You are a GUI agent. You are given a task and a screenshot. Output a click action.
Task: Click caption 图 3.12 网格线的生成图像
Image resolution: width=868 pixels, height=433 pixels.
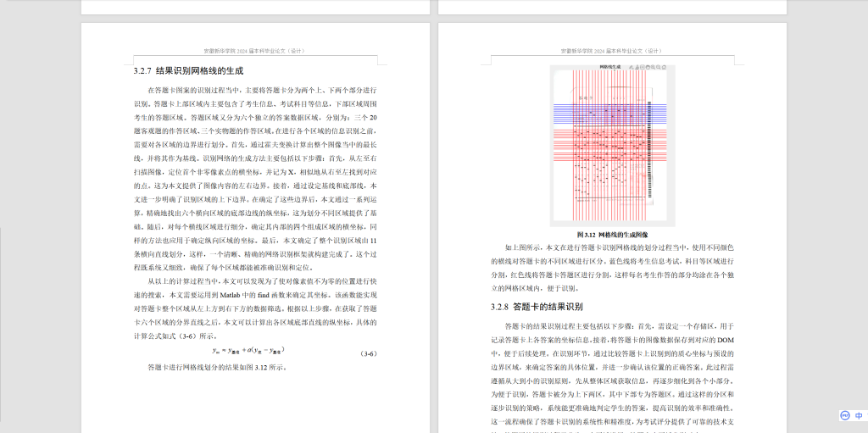coord(612,234)
